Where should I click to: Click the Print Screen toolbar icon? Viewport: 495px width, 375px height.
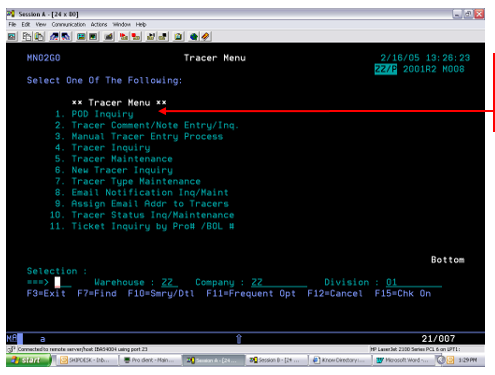pyautogui.click(x=12, y=37)
